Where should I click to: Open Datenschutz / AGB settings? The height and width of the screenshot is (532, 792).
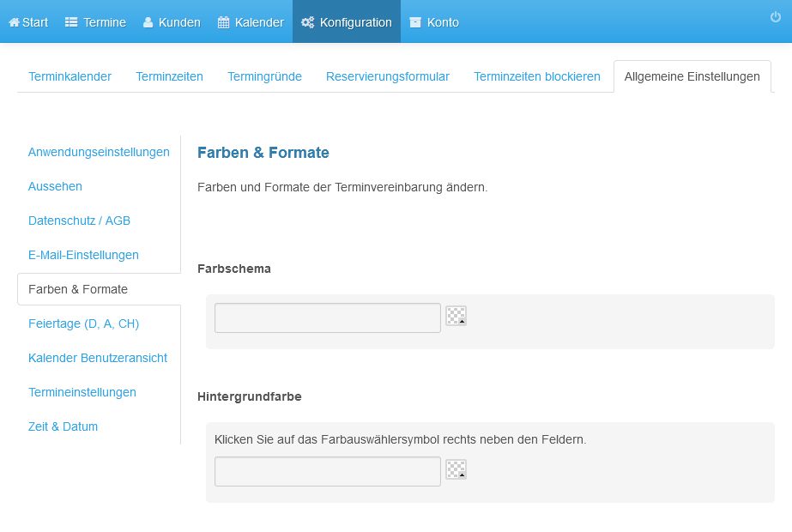click(79, 221)
